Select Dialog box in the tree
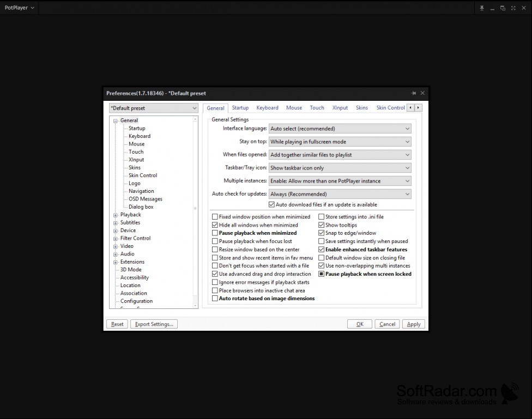Screen dimensions: 532x419 (x=141, y=207)
